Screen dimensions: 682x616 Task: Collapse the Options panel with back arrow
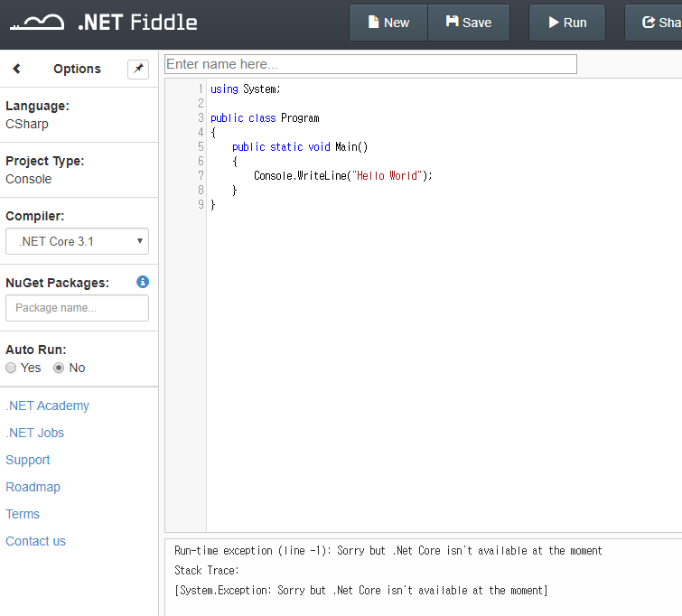tap(16, 69)
